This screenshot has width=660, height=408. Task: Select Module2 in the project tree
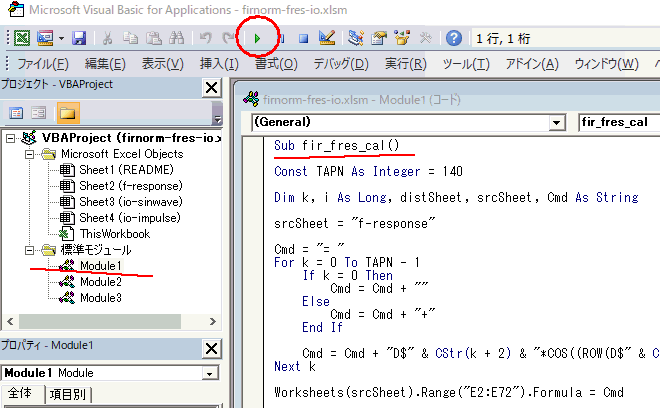coord(101,282)
